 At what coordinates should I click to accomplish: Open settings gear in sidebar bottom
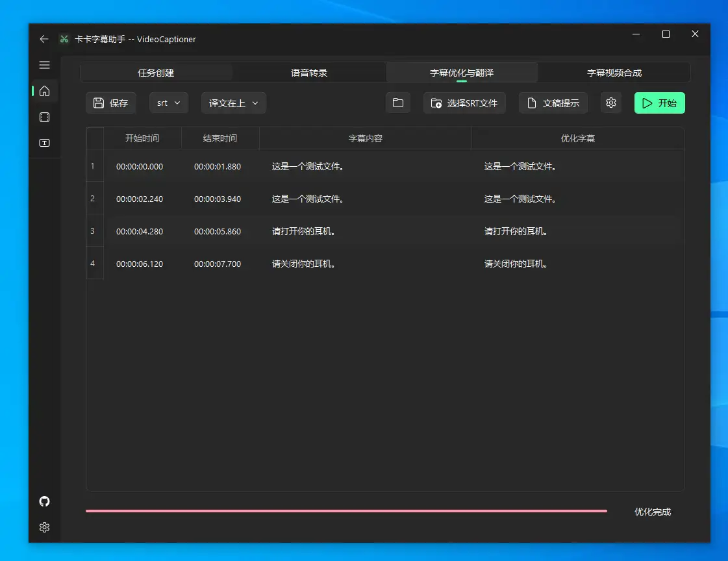[44, 527]
